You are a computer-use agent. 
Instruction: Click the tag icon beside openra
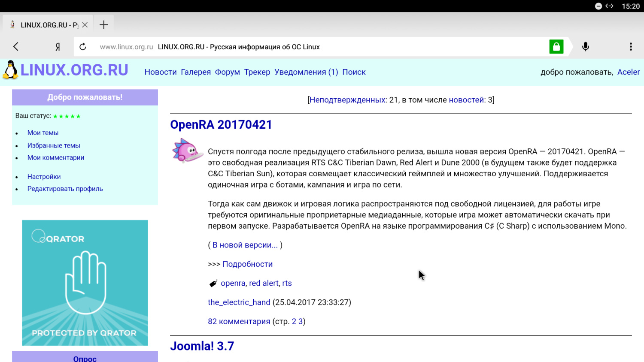pos(213,284)
